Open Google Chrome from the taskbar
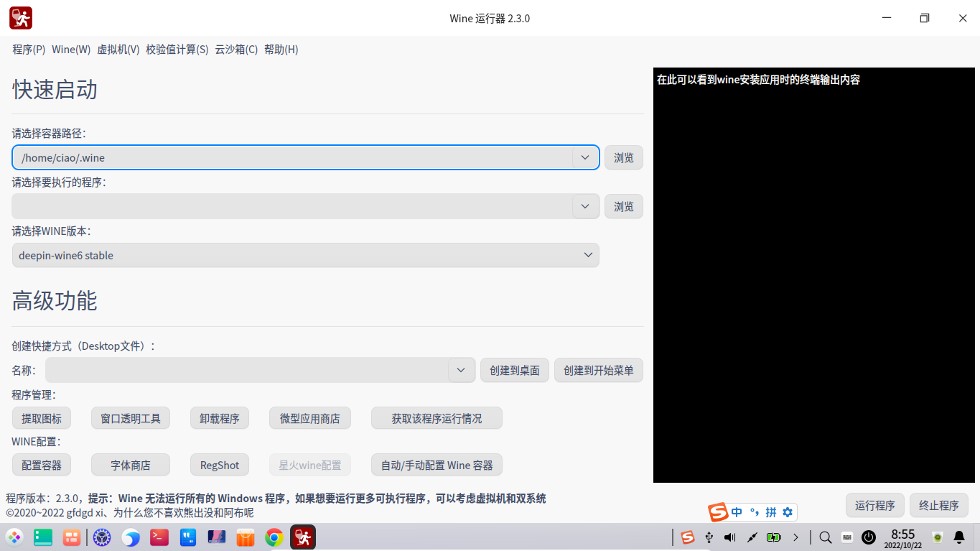The width and height of the screenshot is (980, 551). pos(274,537)
